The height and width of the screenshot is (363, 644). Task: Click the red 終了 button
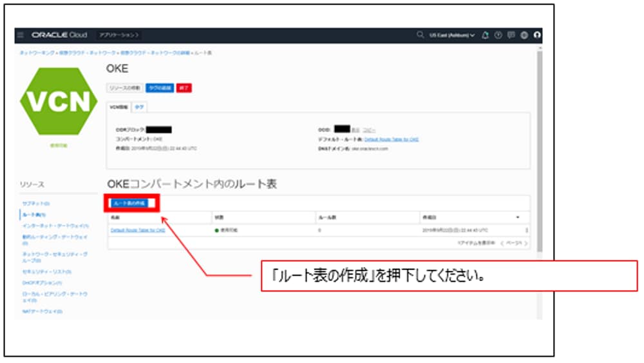coord(184,88)
